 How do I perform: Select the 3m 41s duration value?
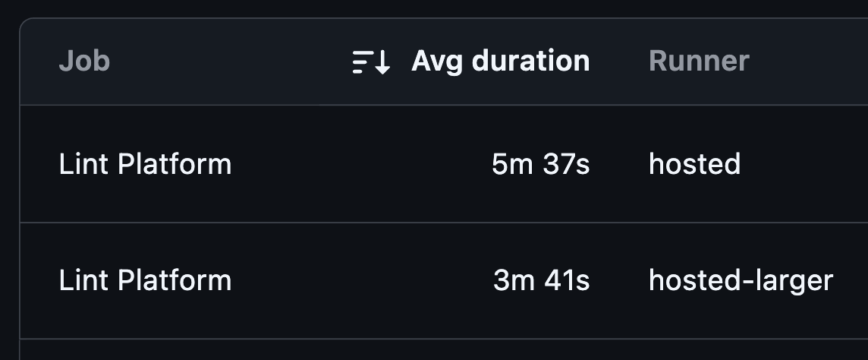coord(542,280)
